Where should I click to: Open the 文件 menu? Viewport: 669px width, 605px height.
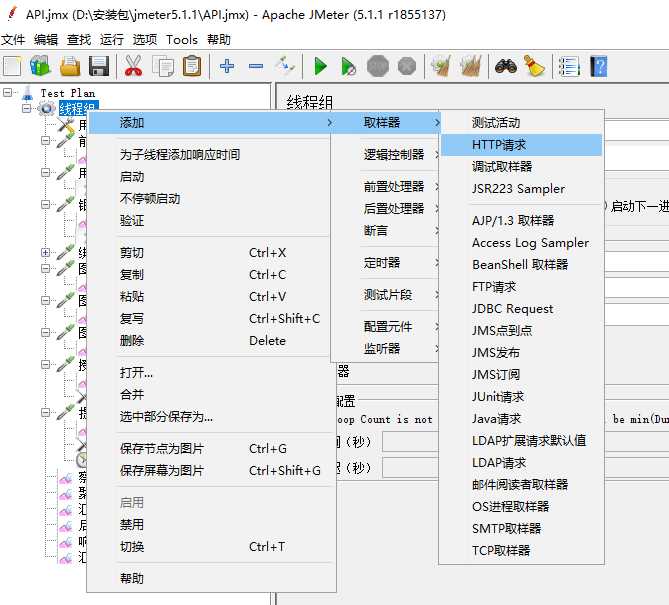(13, 40)
